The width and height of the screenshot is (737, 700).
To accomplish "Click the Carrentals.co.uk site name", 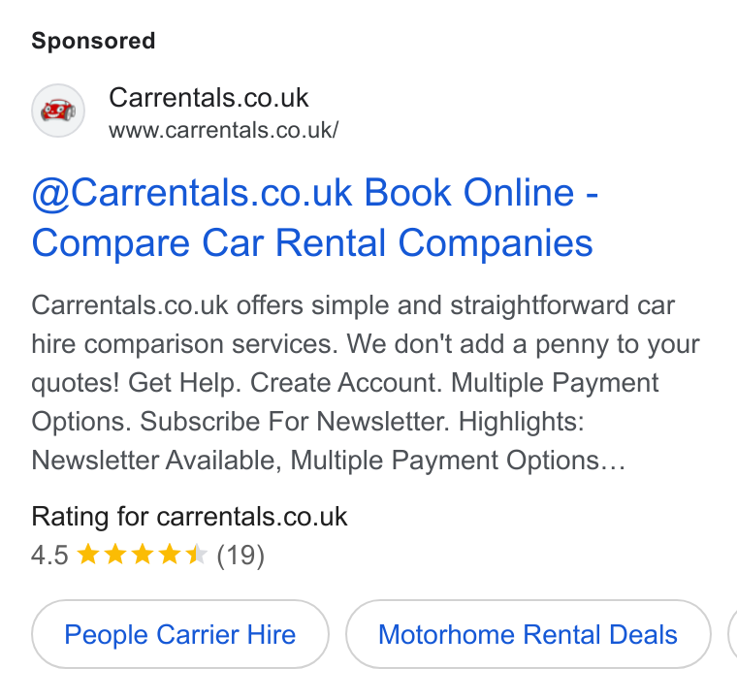I will pyautogui.click(x=208, y=98).
